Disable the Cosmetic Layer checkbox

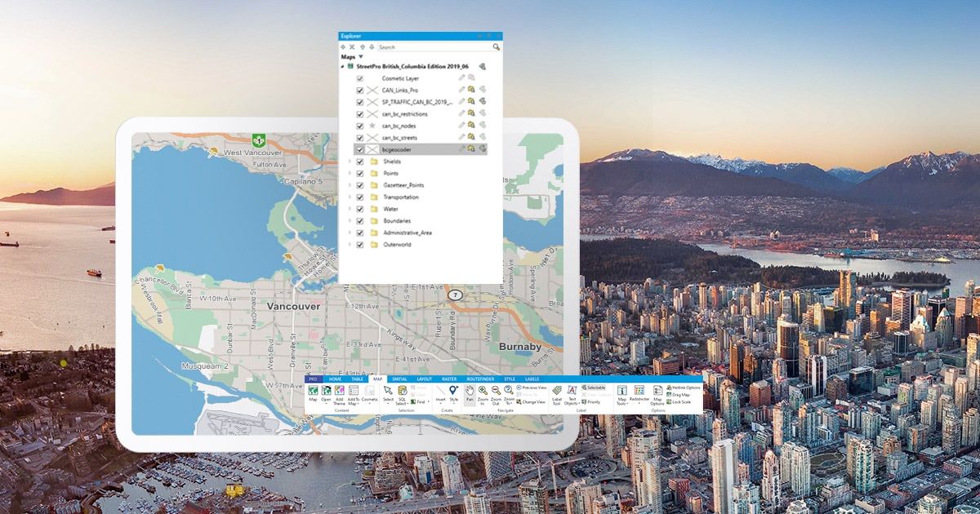(x=359, y=79)
